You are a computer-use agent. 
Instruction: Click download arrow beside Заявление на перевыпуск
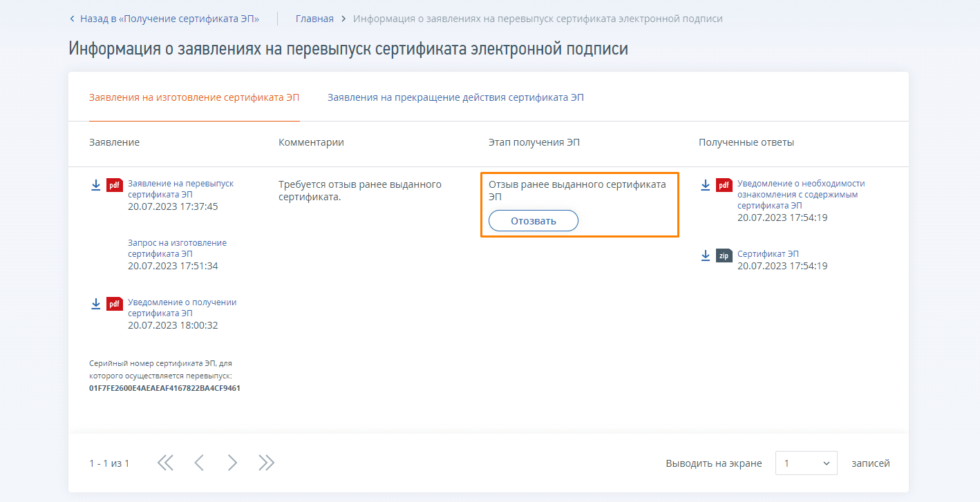pos(96,185)
